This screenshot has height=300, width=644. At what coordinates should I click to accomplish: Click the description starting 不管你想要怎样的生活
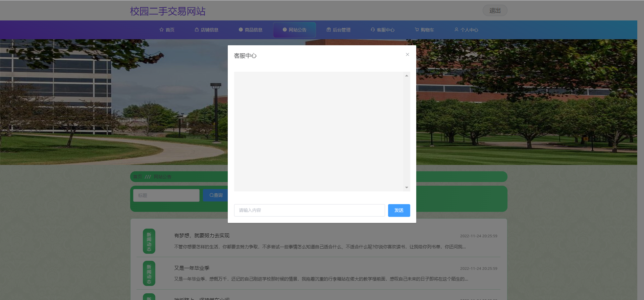point(320,247)
